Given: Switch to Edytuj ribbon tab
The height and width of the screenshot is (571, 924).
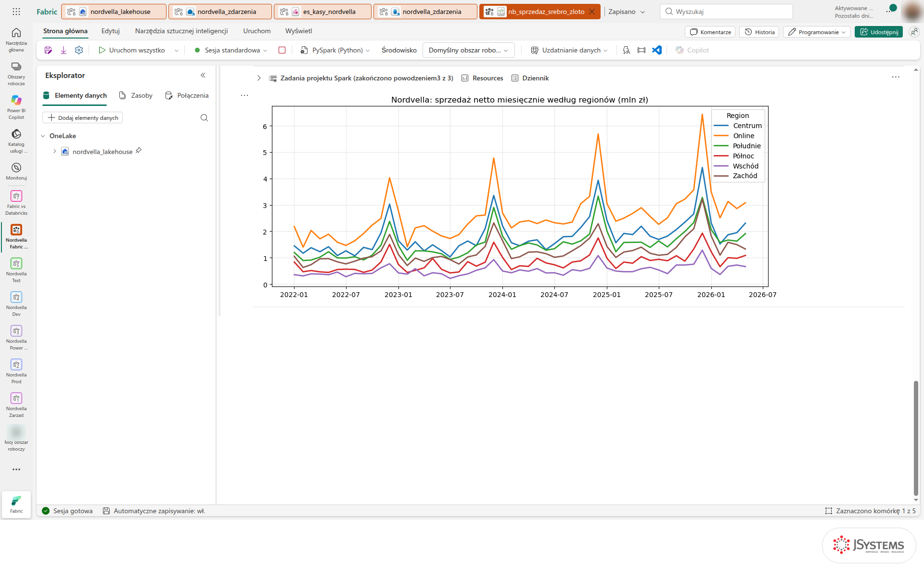Looking at the screenshot, I should pos(110,31).
